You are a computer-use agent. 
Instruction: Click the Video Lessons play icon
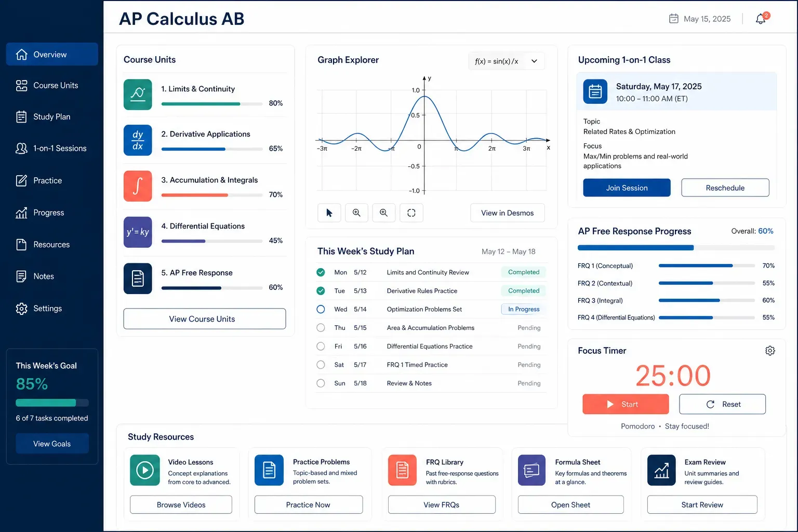point(145,470)
